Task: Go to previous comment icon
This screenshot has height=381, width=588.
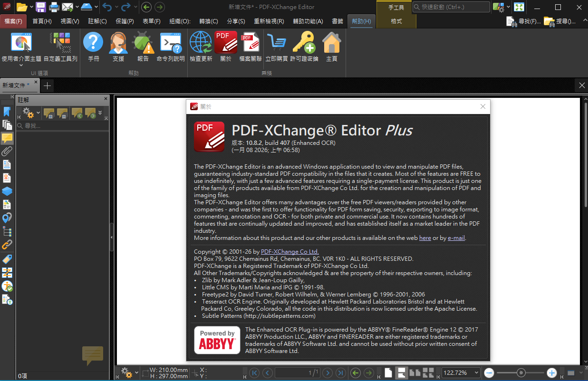Action: click(x=77, y=114)
